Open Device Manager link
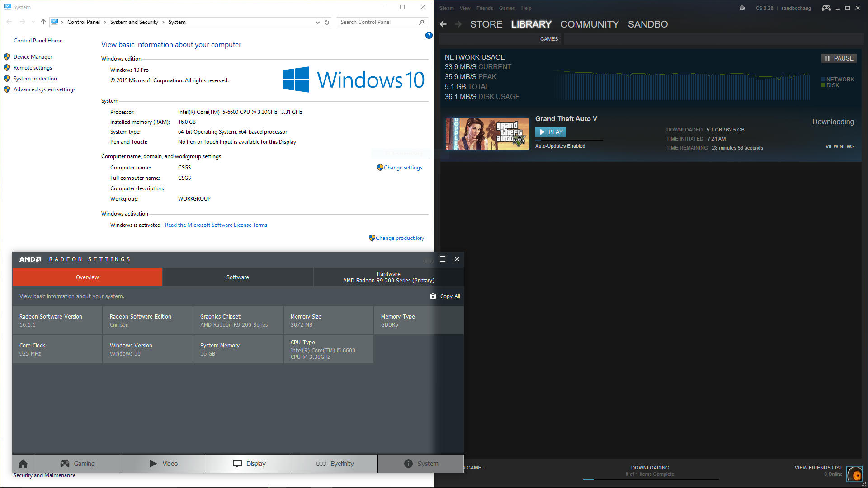The image size is (868, 488). pyautogui.click(x=33, y=57)
